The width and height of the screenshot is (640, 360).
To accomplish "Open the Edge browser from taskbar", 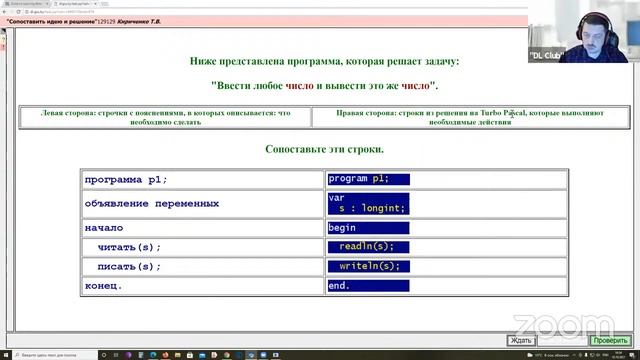I will click(153, 355).
